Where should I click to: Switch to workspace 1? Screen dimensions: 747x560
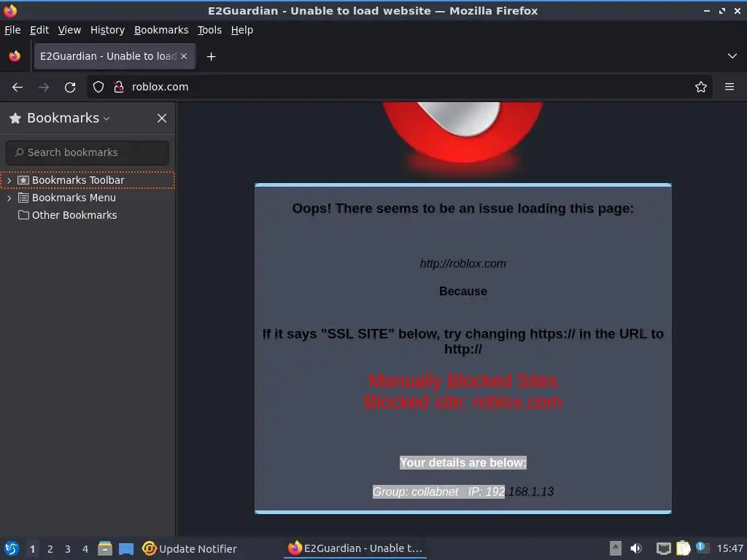pyautogui.click(x=32, y=549)
